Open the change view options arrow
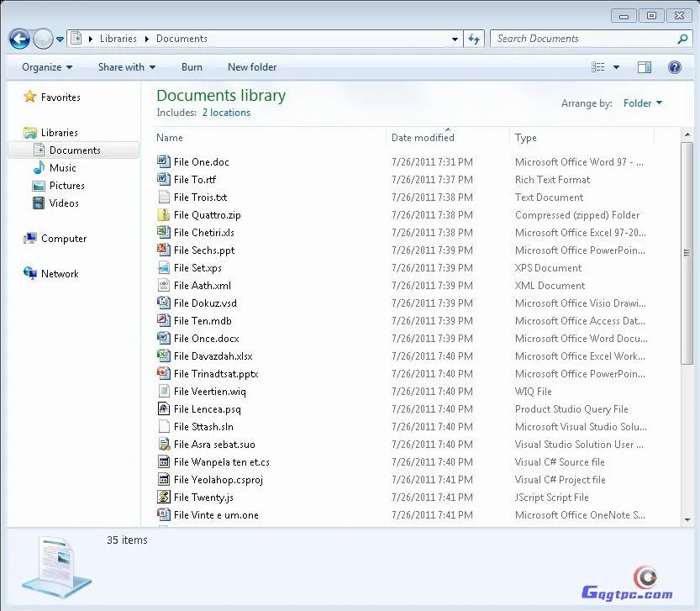 (x=616, y=67)
